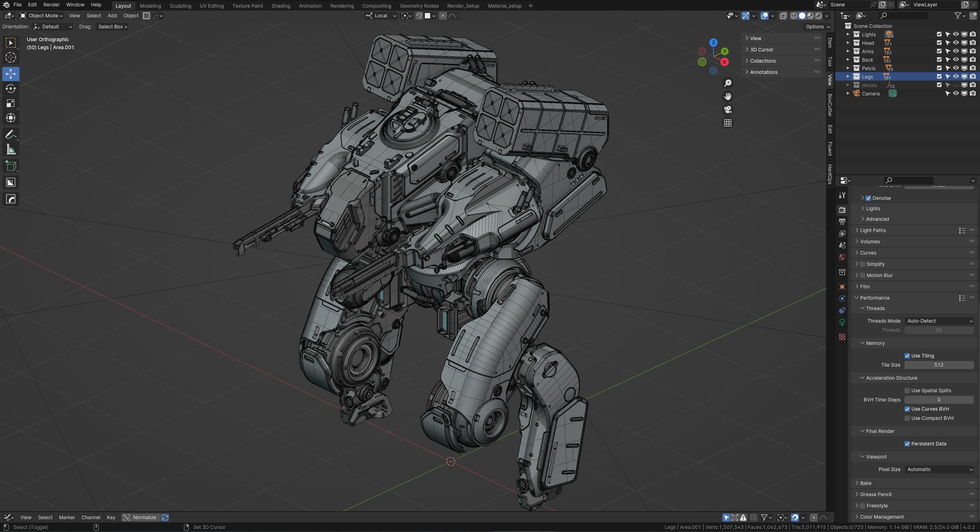Open the viewport Options popover

(x=818, y=27)
